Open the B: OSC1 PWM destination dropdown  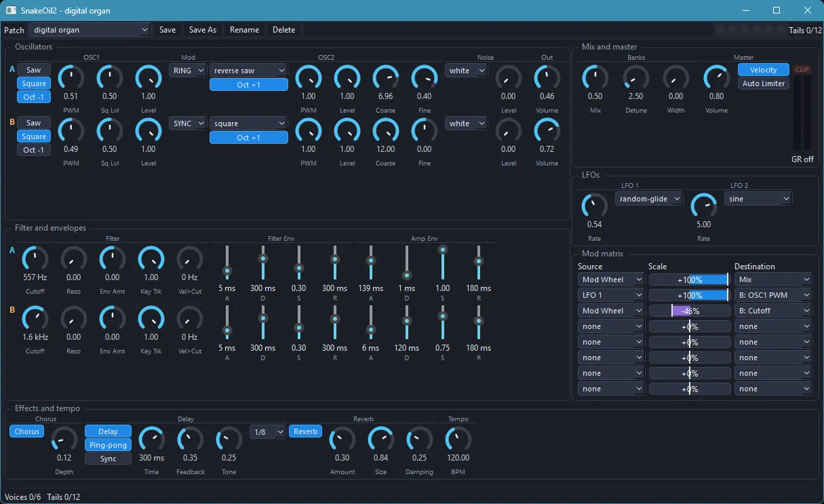773,295
